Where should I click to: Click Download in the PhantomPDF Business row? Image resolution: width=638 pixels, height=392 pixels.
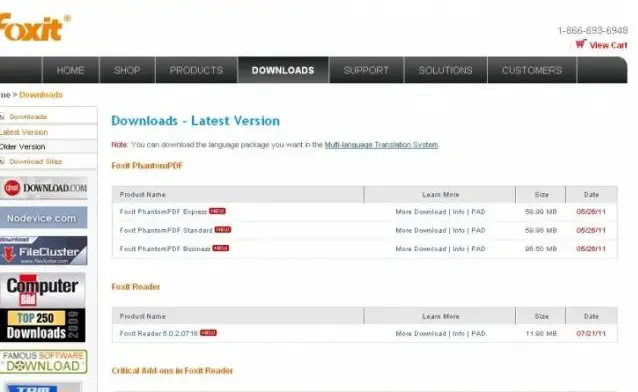(x=430, y=249)
